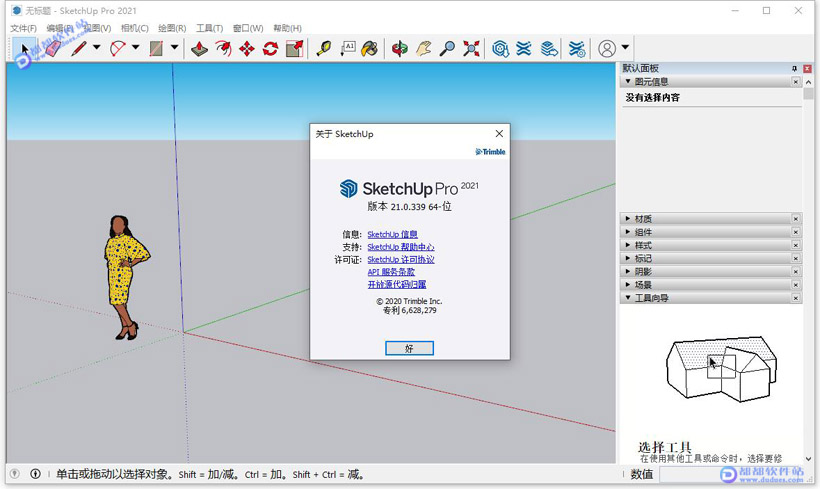Expand the 材质 panel
Viewport: 820px width, 489px height.
[628, 219]
